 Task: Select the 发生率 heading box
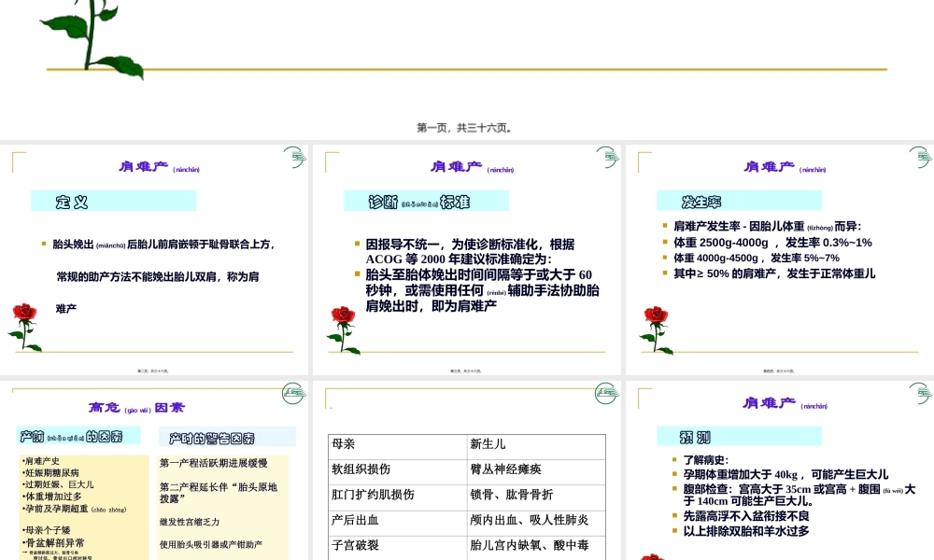point(739,202)
